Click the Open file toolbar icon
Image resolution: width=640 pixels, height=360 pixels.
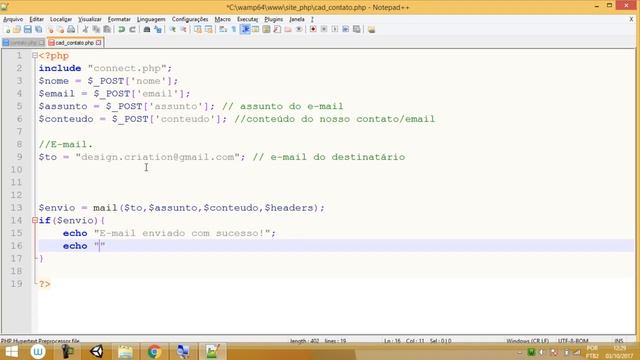[17, 29]
